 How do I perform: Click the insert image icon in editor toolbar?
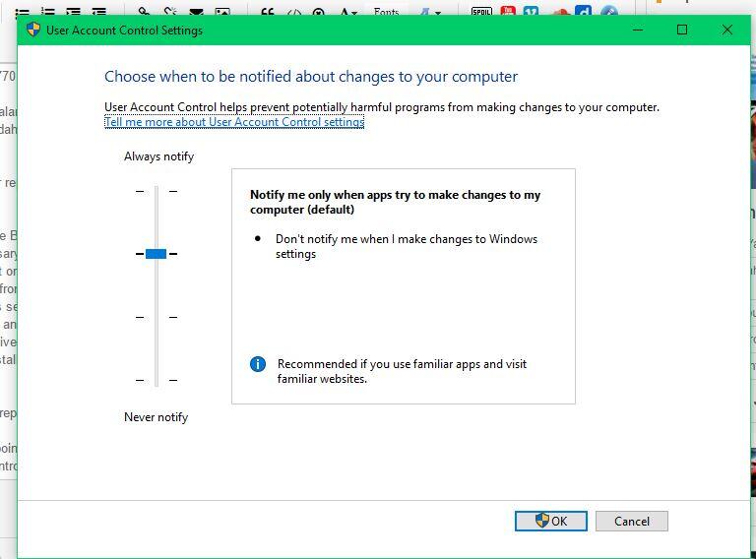coord(222,12)
